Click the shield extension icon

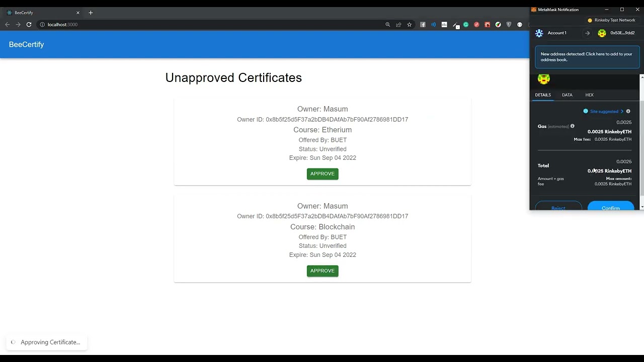click(x=509, y=24)
